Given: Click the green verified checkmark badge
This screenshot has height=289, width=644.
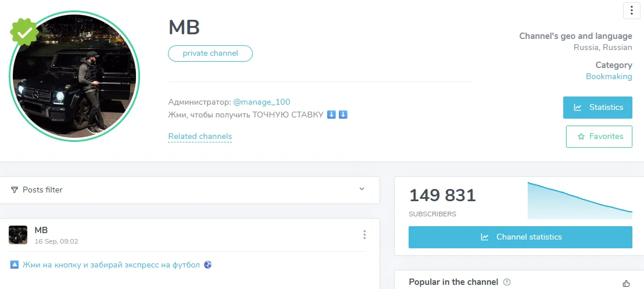Looking at the screenshot, I should tap(24, 33).
